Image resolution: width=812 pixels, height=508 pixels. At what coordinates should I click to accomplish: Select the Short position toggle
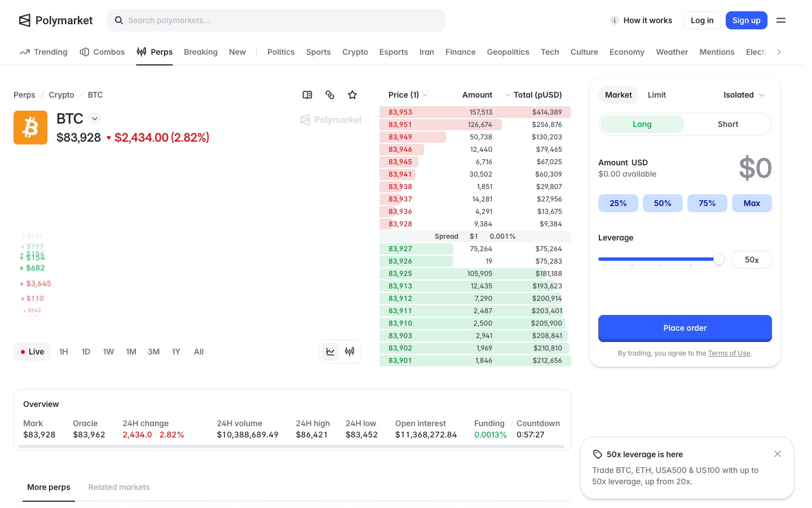(x=728, y=124)
